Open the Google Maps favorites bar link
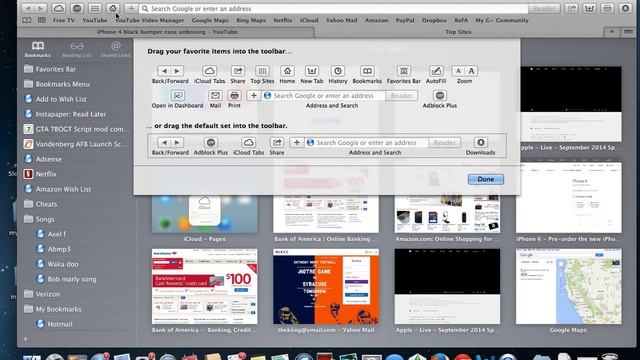Screen dimensions: 640x360 point(210,20)
